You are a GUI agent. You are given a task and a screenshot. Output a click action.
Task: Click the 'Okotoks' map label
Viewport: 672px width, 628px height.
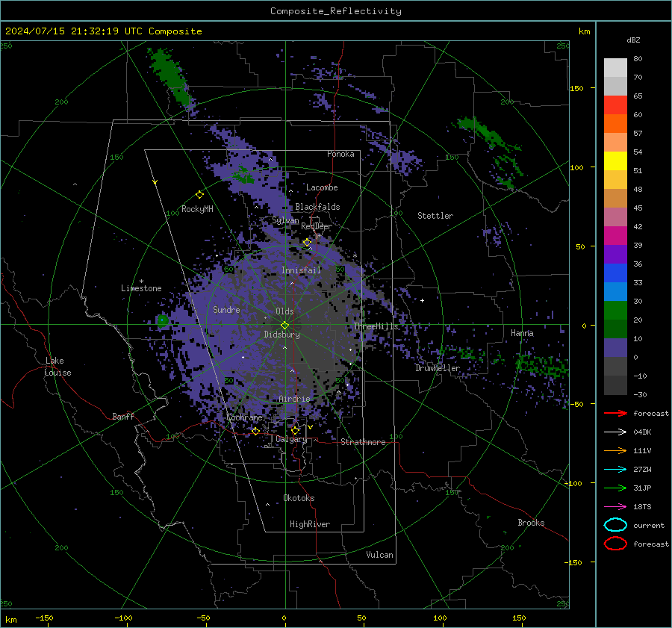[299, 498]
